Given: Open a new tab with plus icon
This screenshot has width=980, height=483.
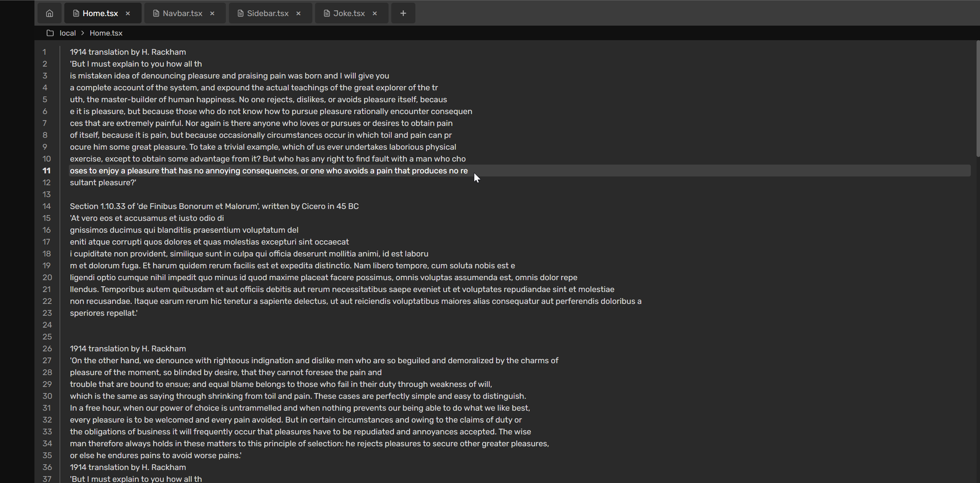Looking at the screenshot, I should (403, 13).
